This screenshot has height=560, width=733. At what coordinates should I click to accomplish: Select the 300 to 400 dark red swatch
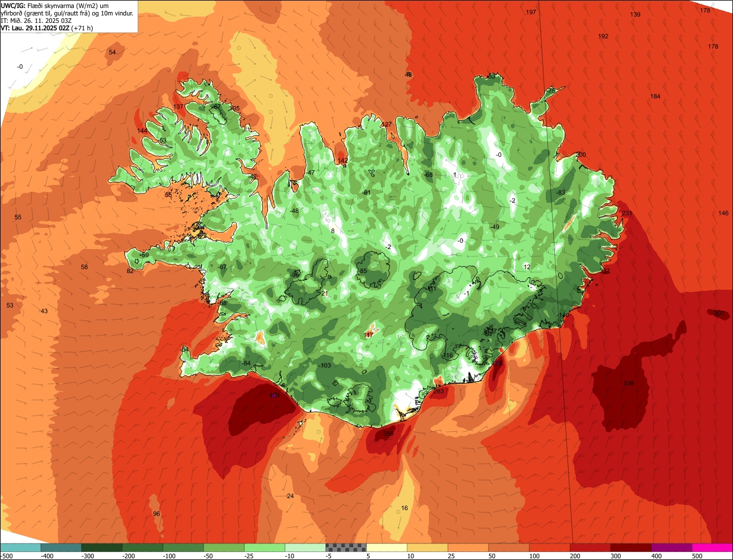631,547
